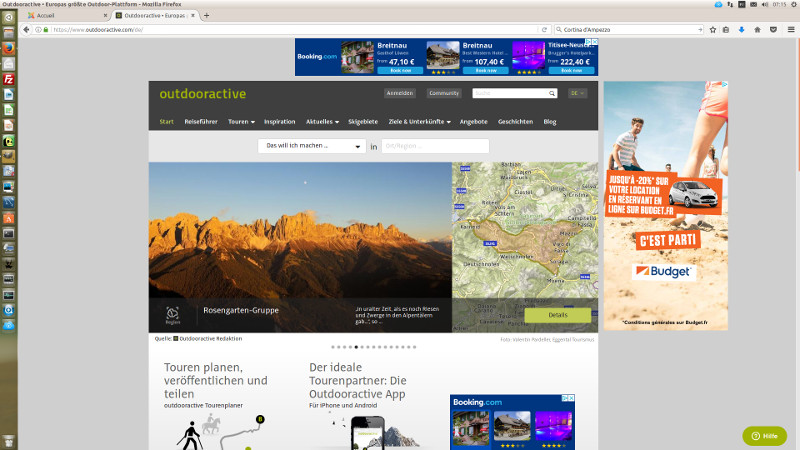Viewport: 800px width, 450px height.
Task: Open the Hilfe help button
Action: pyautogui.click(x=764, y=436)
